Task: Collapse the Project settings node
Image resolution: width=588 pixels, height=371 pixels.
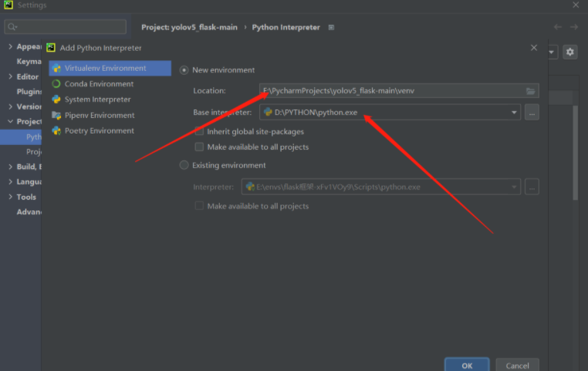Action: pyautogui.click(x=10, y=121)
